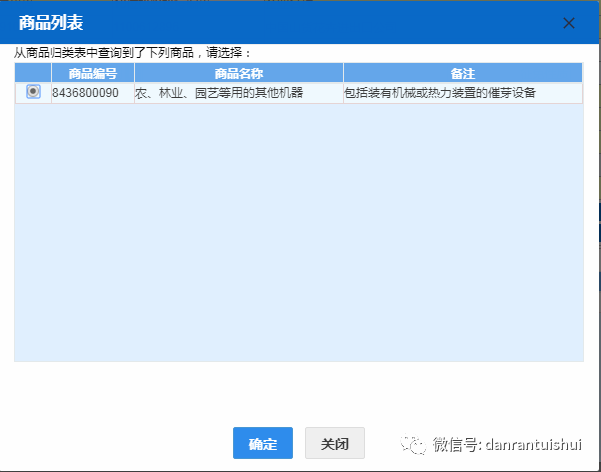Click remark cell 包括装有机械或热力装置的催芽设备
The image size is (601, 472).
click(x=463, y=93)
